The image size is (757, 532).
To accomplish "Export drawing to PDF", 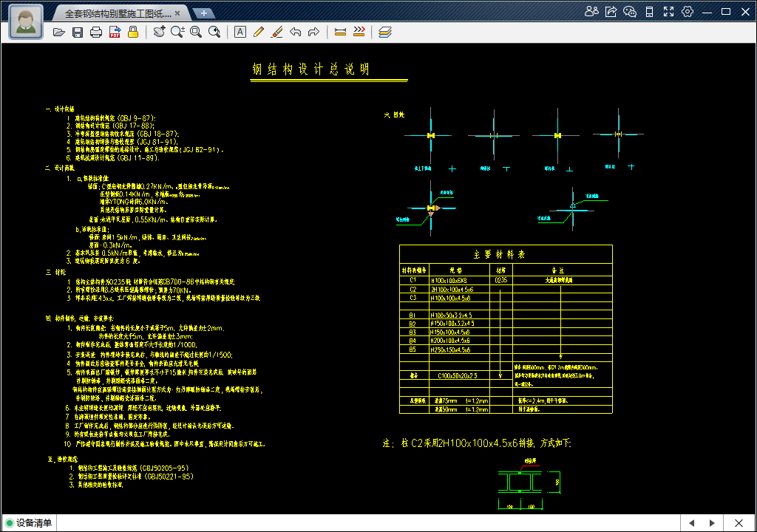I will point(115,32).
